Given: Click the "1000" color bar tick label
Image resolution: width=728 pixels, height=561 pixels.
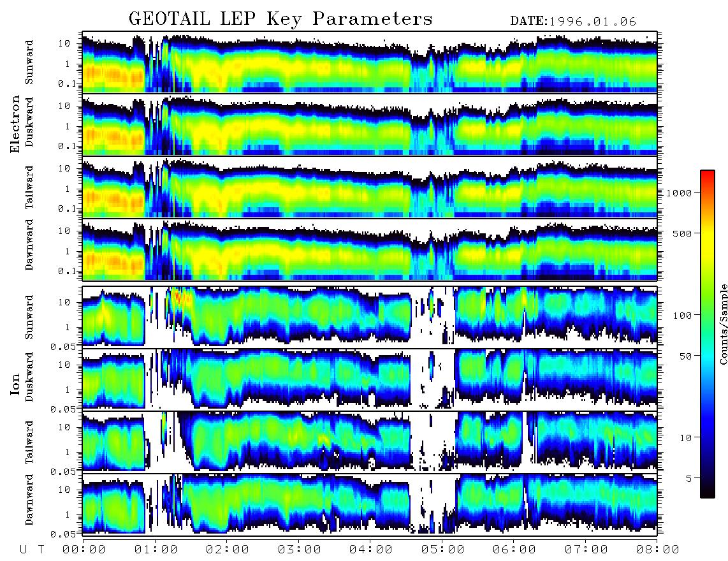Looking at the screenshot, I should 680,193.
